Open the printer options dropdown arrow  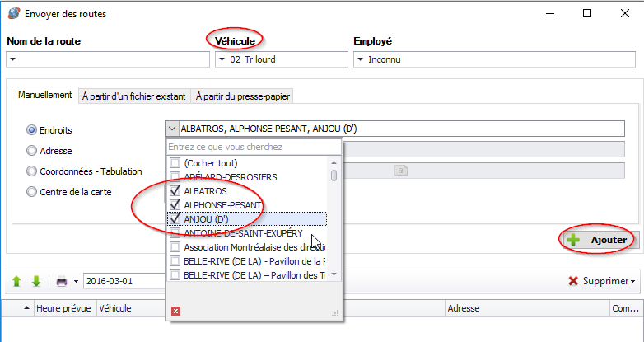(x=76, y=282)
